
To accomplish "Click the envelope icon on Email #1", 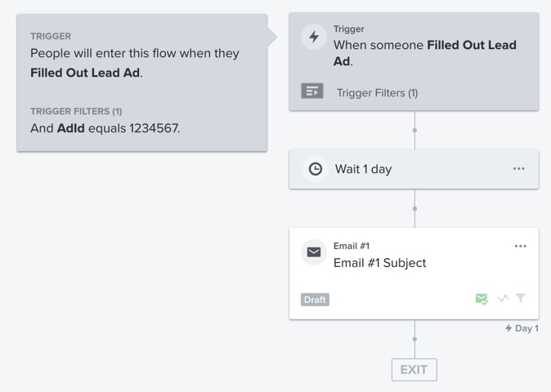I will tap(314, 252).
